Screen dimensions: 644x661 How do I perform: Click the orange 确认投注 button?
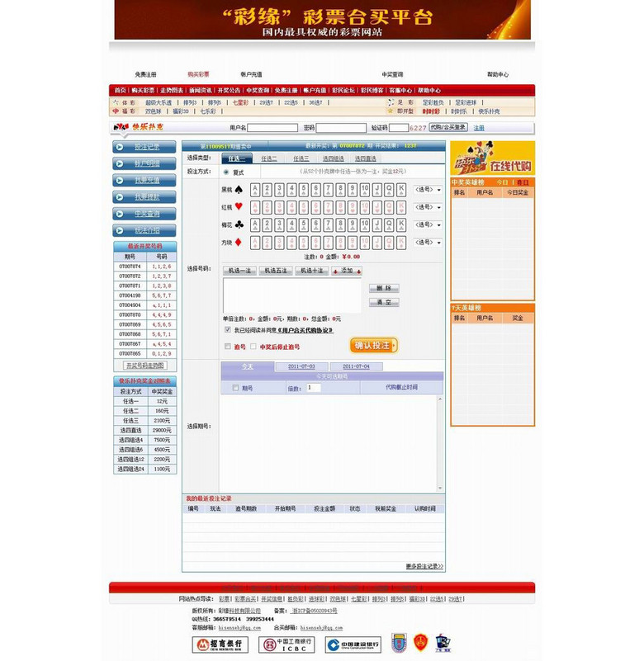[x=374, y=345]
